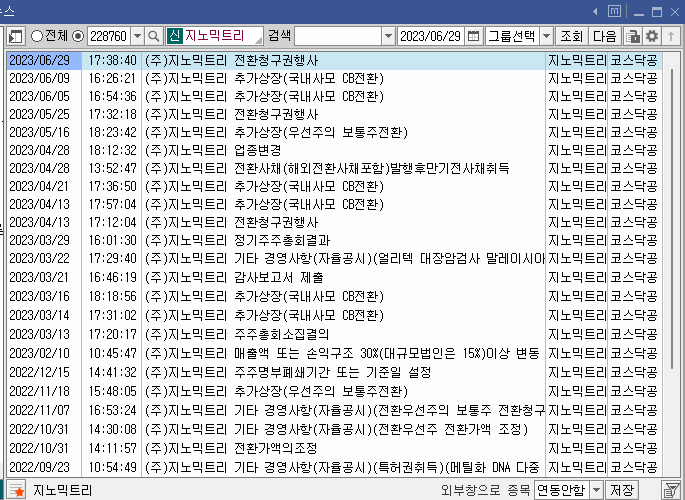Open the stock code dropdown arrow
Image resolution: width=685 pixels, height=500 pixels.
coord(137,36)
